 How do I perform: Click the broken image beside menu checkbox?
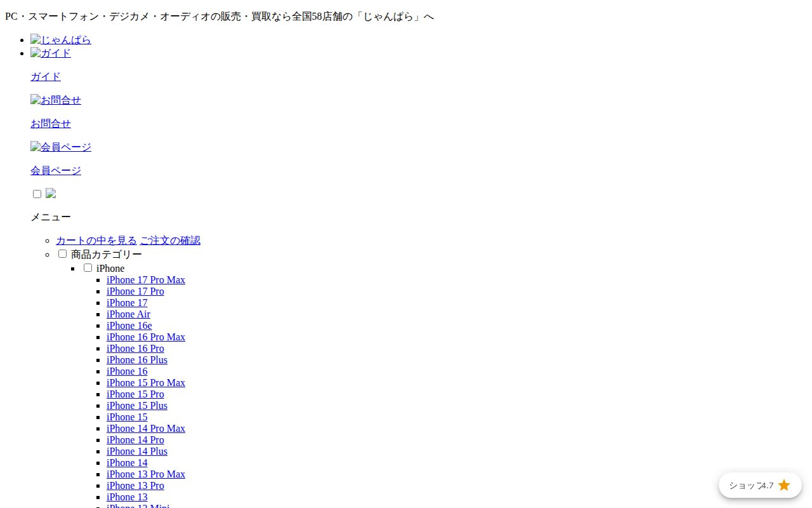51,194
